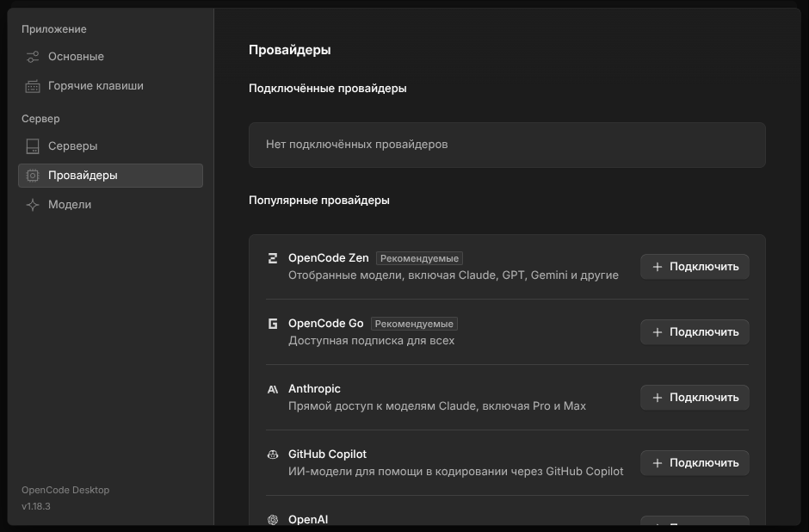Screen dimensions: 809x532
Task: Click the OpenCode Zen logo icon
Action: point(273,258)
